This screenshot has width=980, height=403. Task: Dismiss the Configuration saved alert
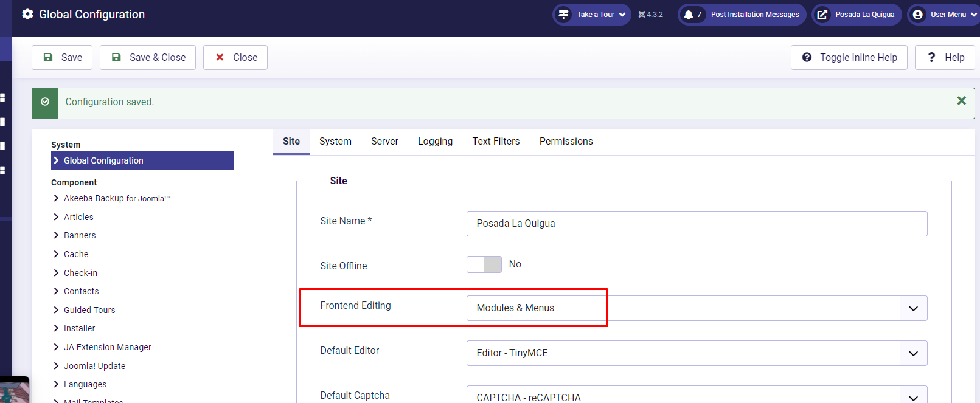coord(961,101)
